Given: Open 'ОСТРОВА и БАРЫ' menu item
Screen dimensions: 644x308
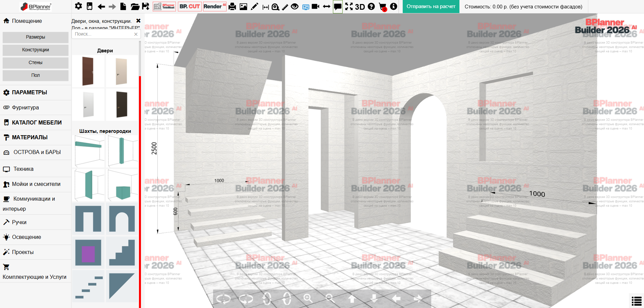Looking at the screenshot, I should point(36,152).
